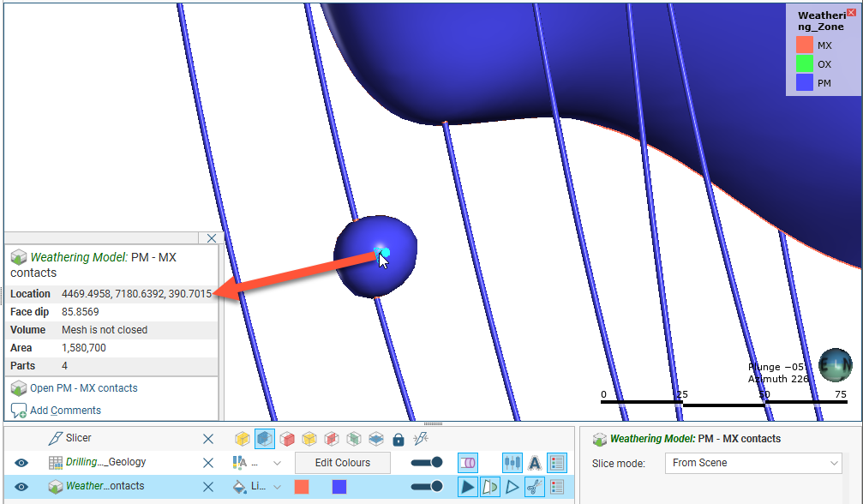
Task: Open the Slice mode dropdown
Action: (x=754, y=463)
